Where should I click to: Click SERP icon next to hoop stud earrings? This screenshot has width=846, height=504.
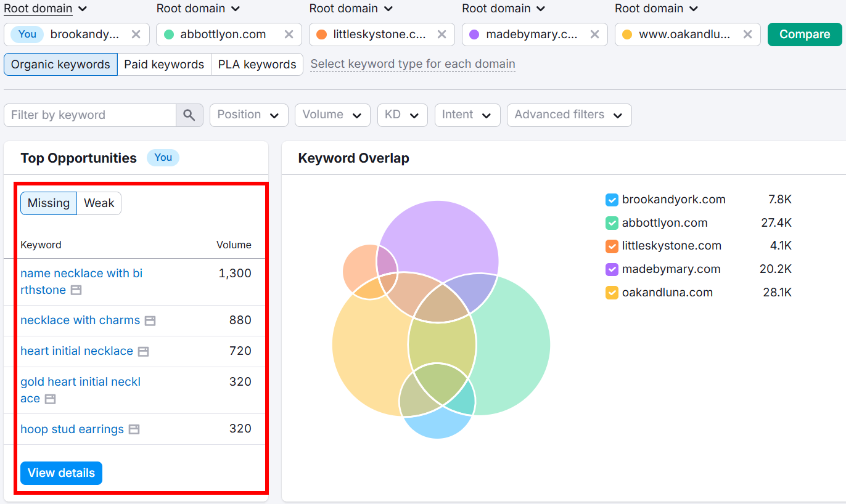pos(134,429)
